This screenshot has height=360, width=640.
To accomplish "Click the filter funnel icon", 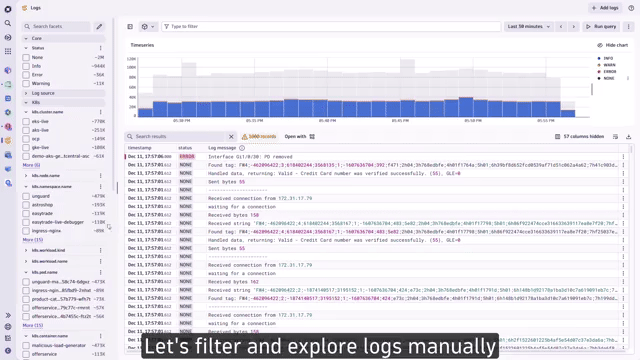I will [x=167, y=27].
